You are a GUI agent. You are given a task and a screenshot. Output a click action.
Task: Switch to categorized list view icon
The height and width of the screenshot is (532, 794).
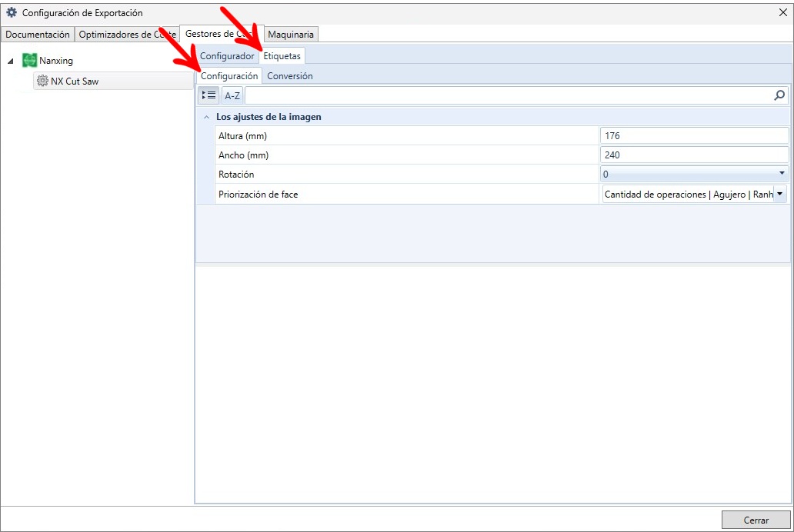click(x=209, y=95)
